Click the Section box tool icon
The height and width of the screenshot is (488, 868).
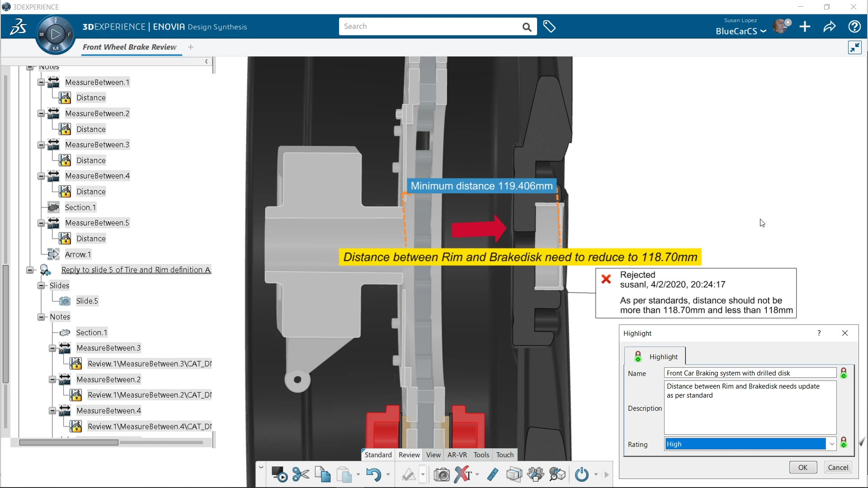514,475
